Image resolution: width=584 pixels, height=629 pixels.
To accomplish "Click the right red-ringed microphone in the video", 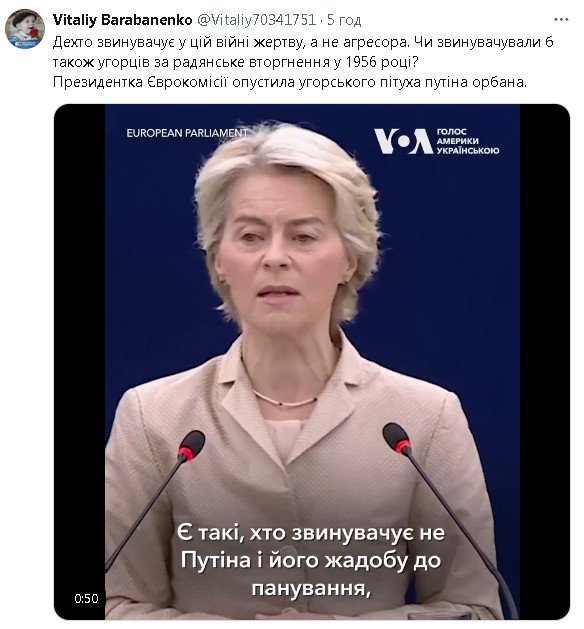I will (397, 439).
